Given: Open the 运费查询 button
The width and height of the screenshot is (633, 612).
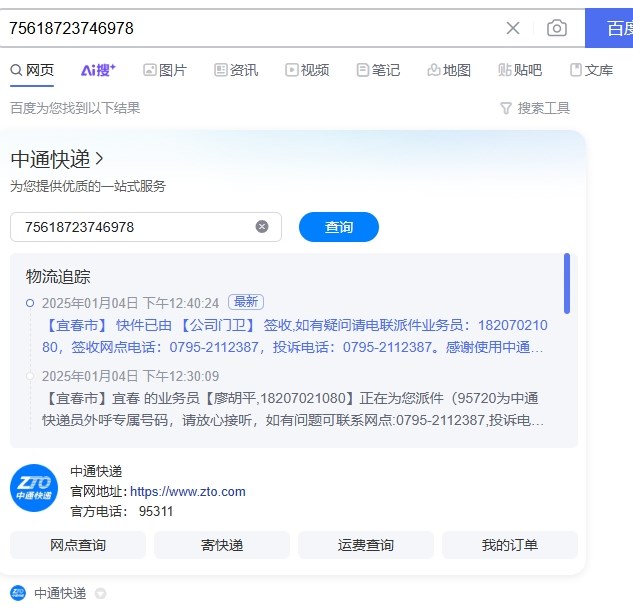Looking at the screenshot, I should [x=366, y=545].
